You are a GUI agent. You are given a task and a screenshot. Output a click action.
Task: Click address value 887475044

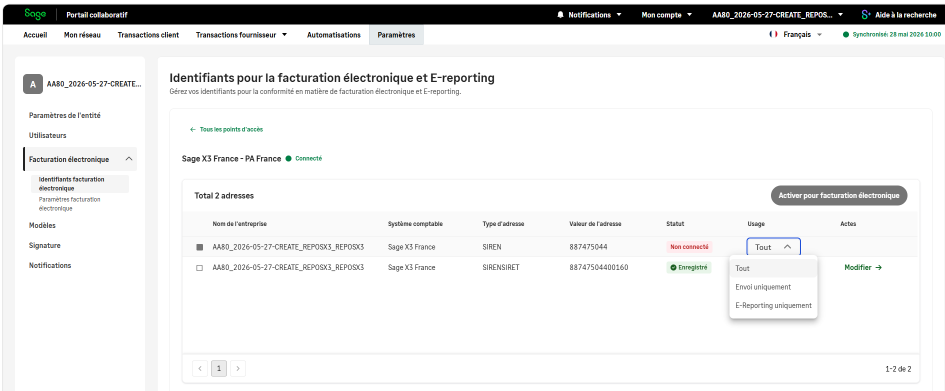pos(588,247)
